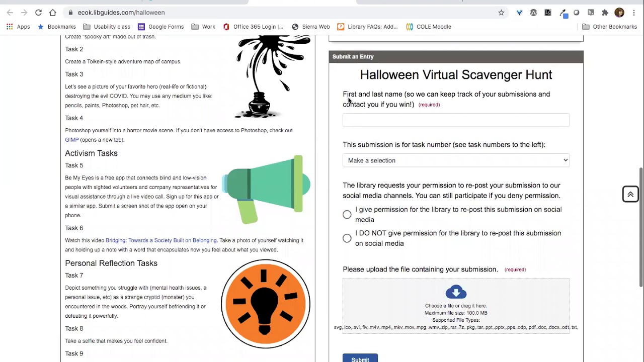Image resolution: width=644 pixels, height=362 pixels.
Task: Open the Apps grid shortcut
Action: pos(18,27)
